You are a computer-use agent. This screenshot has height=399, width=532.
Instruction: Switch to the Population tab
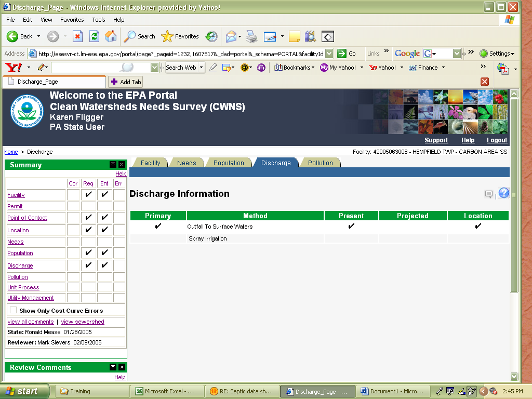pos(228,163)
